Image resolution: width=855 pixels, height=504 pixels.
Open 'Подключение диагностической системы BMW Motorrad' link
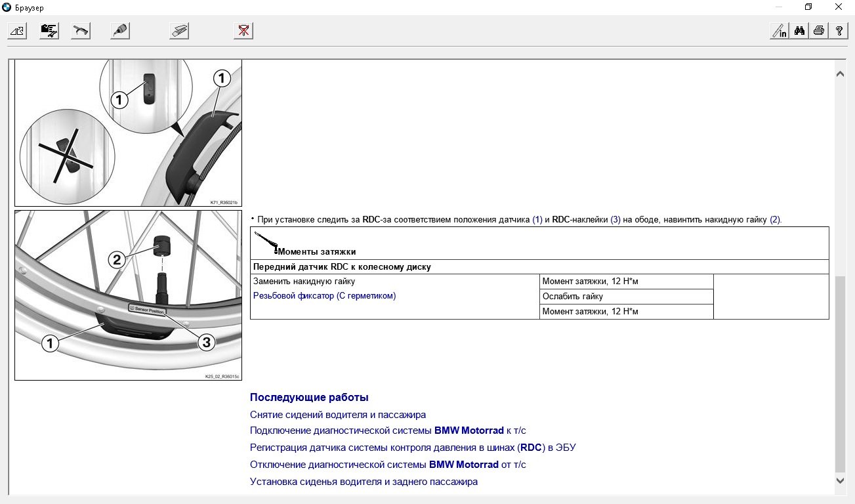coord(388,431)
